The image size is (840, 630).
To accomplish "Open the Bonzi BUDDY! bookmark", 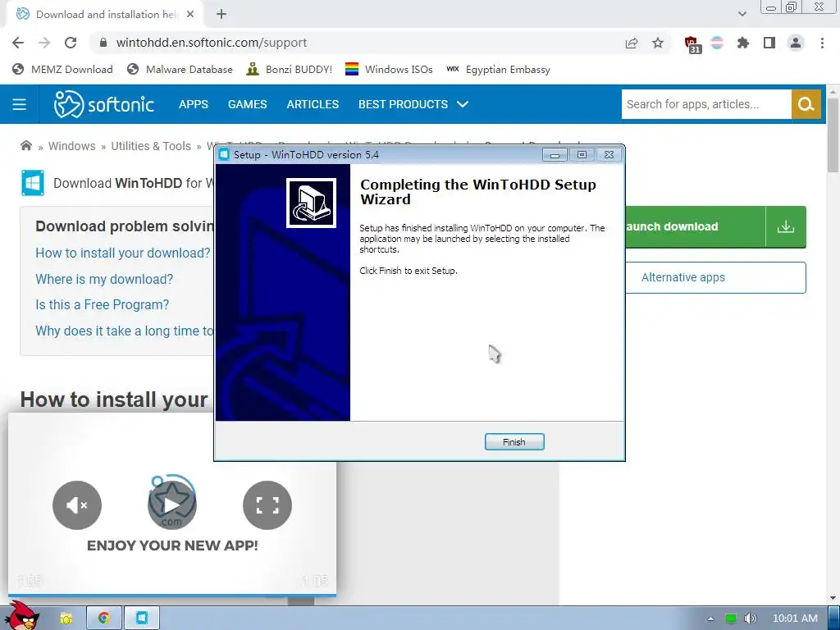I will pyautogui.click(x=290, y=70).
